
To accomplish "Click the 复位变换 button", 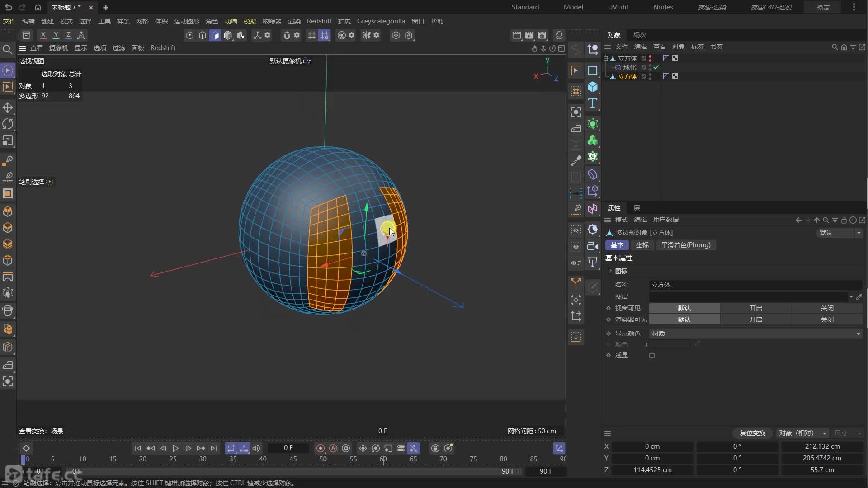I will click(x=752, y=433).
